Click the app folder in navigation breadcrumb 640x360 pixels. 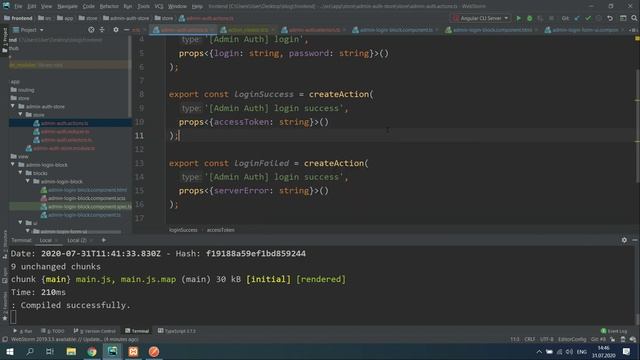[x=65, y=18]
